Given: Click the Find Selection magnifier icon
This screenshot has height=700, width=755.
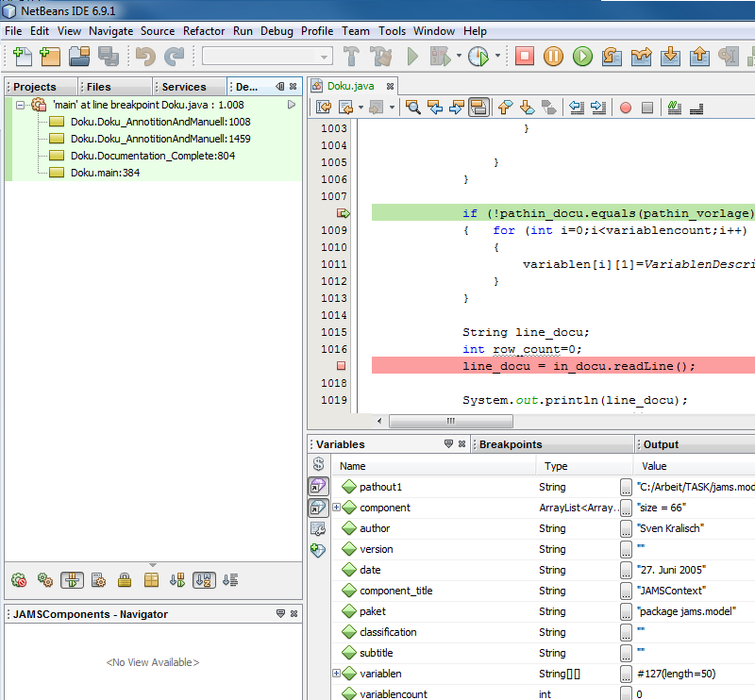Looking at the screenshot, I should (412, 108).
